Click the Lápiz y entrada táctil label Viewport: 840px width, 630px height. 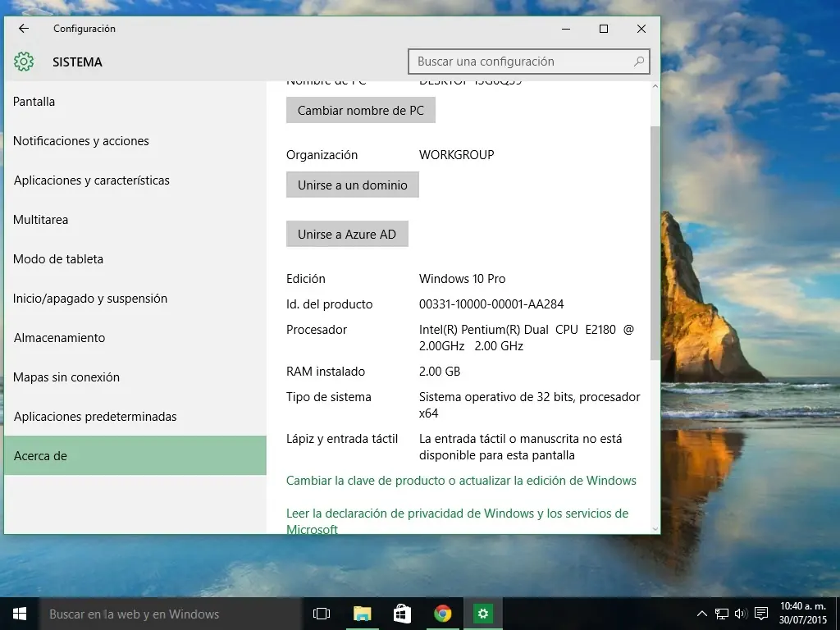[x=342, y=439]
